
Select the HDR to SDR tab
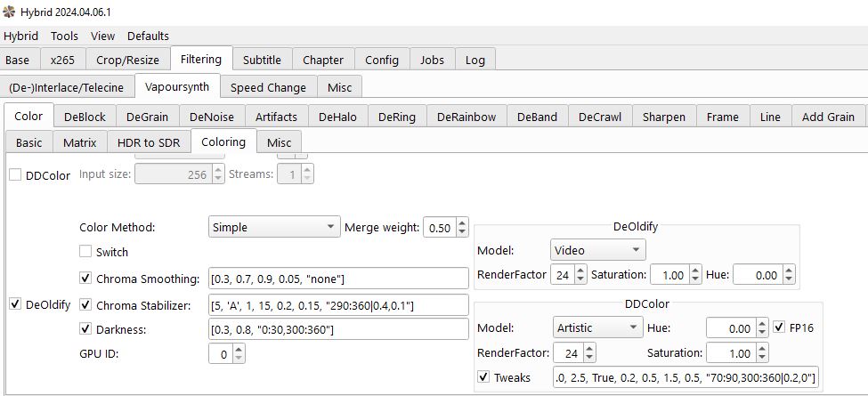coord(149,142)
